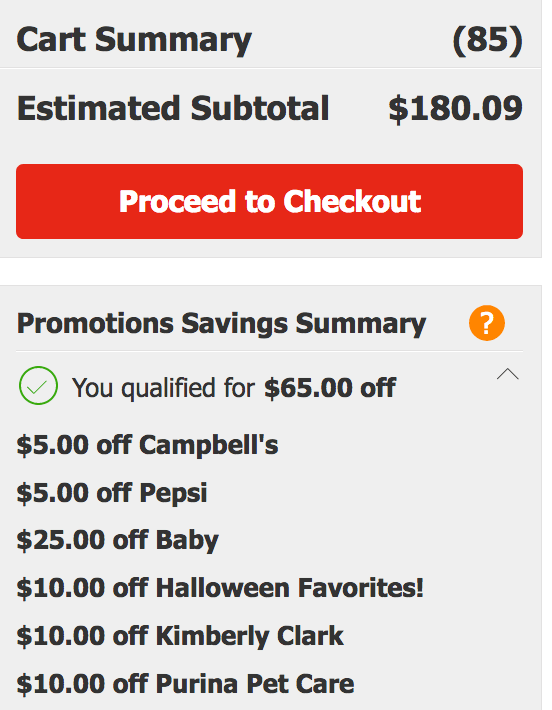The image size is (552, 710).
Task: Select the $10.00 off Kimberly Clark promotion
Action: coord(180,636)
